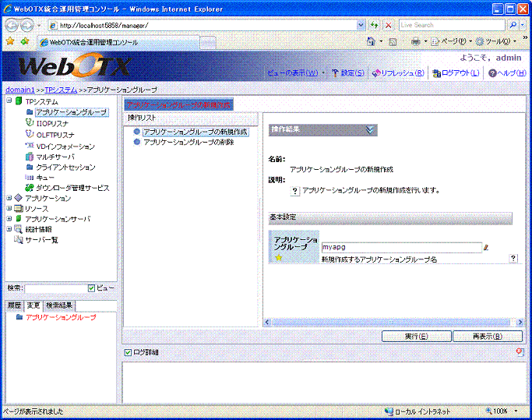Open the キュー node in the tree
The image size is (532, 420).
pos(45,178)
